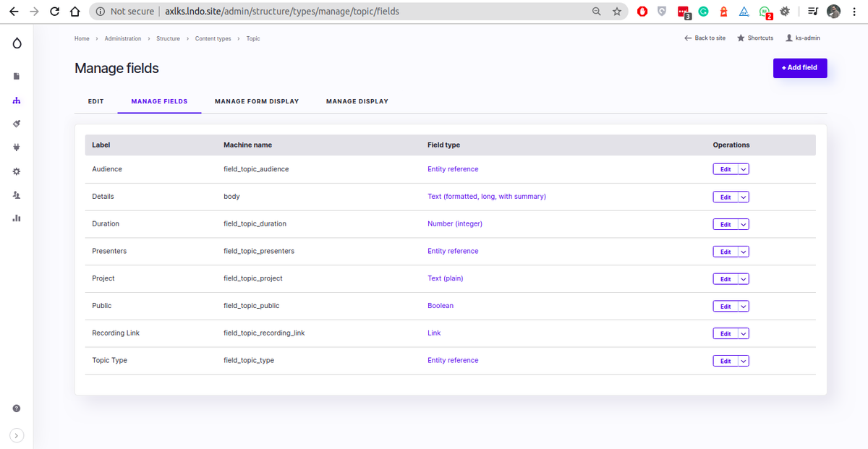The width and height of the screenshot is (868, 449).
Task: Edit the Recording Link field
Action: 726,333
